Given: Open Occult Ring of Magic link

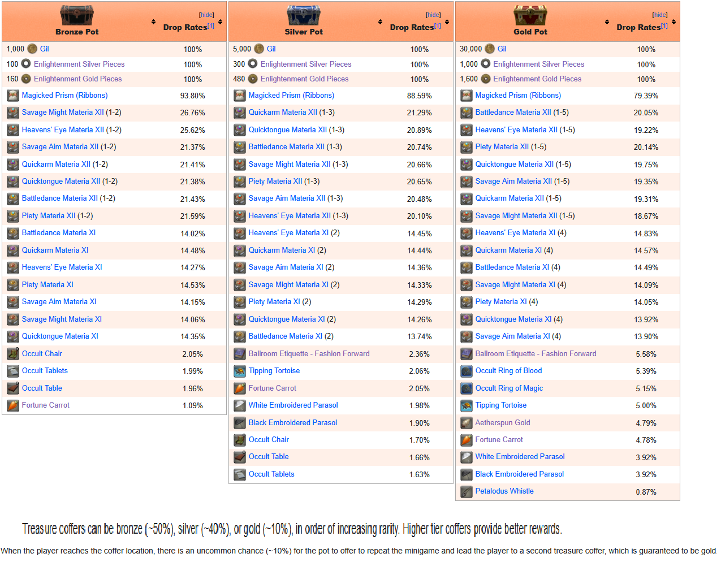Looking at the screenshot, I should 509,388.
